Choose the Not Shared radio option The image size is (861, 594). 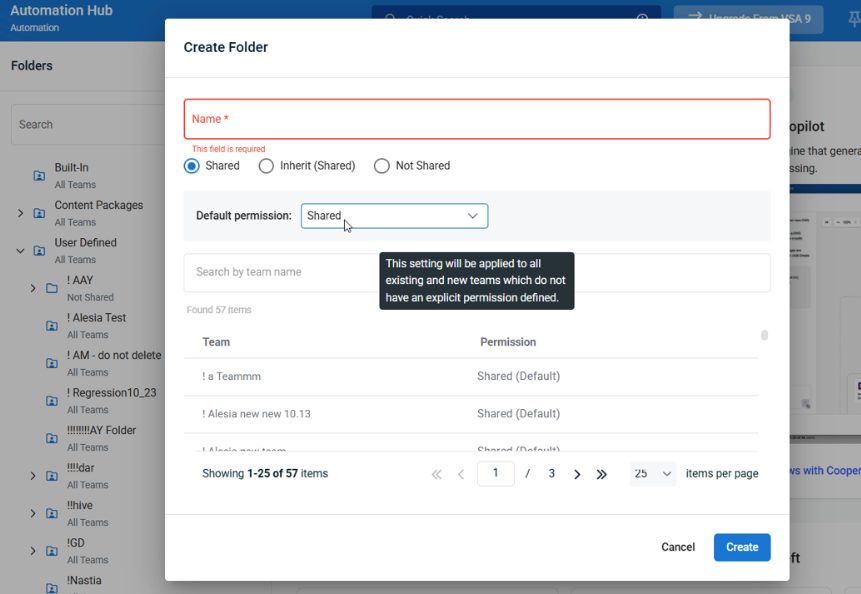[x=381, y=166]
